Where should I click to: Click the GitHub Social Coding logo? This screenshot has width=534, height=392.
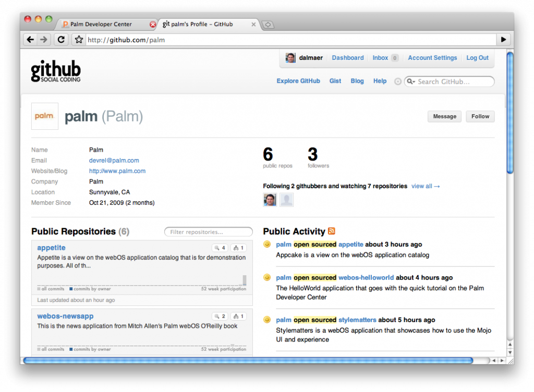56,71
